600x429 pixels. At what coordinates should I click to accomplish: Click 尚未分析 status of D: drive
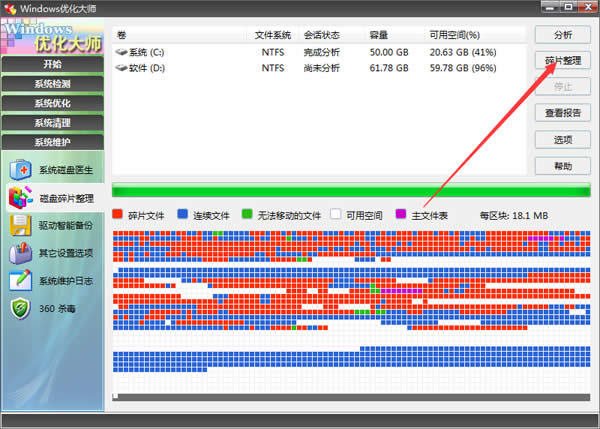[x=321, y=68]
